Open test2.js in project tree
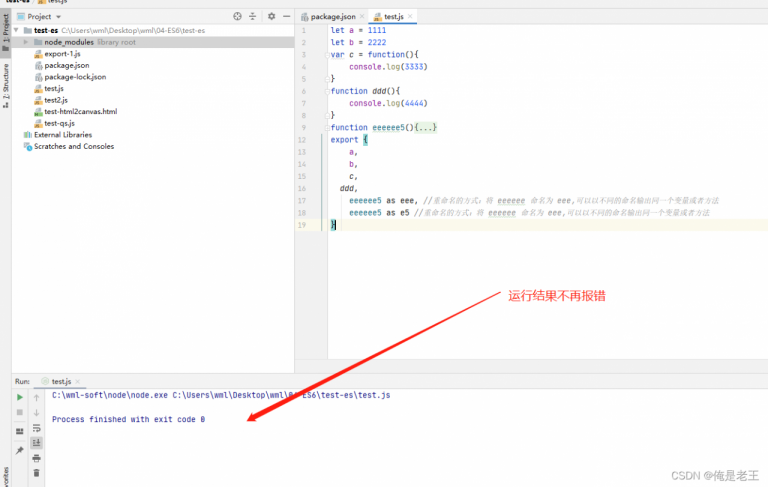Screen dimensions: 768x487 (x=55, y=100)
